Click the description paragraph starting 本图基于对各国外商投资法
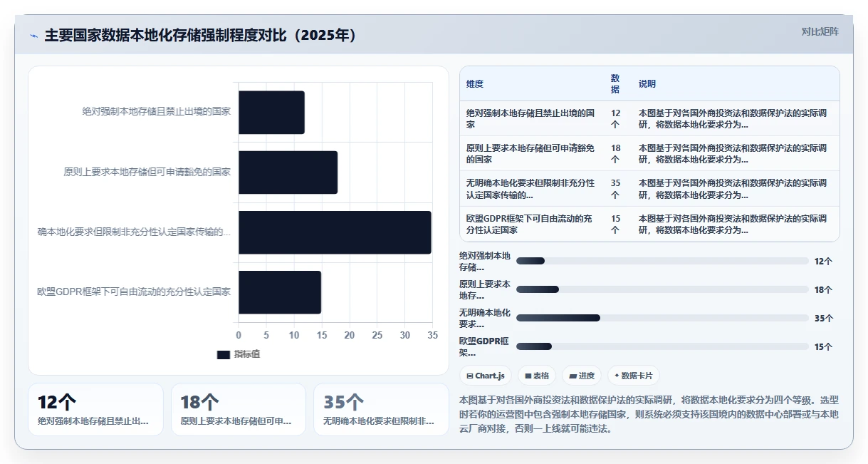 [x=649, y=414]
